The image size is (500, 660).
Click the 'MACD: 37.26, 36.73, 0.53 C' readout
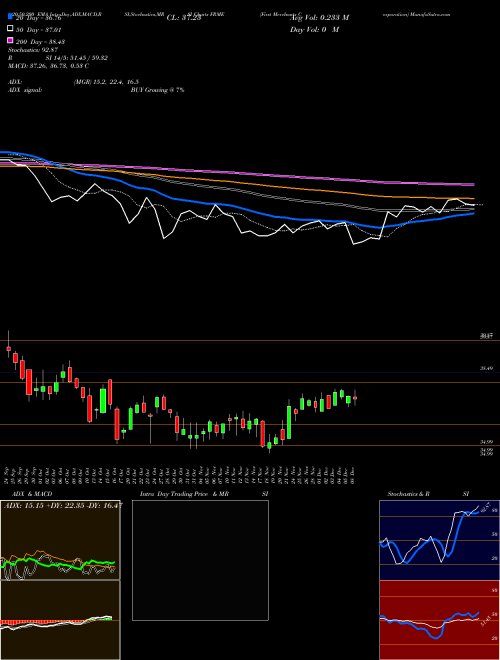pyautogui.click(x=48, y=66)
